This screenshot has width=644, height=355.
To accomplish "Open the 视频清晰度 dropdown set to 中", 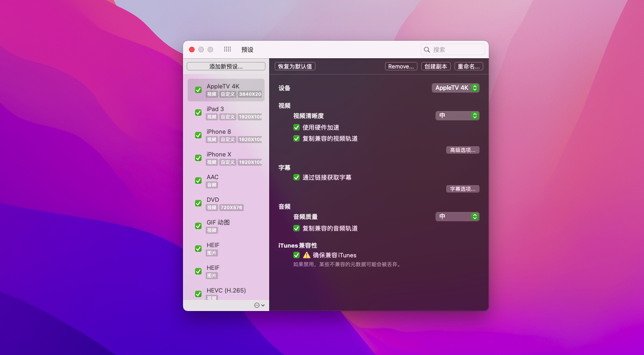I will (x=457, y=115).
